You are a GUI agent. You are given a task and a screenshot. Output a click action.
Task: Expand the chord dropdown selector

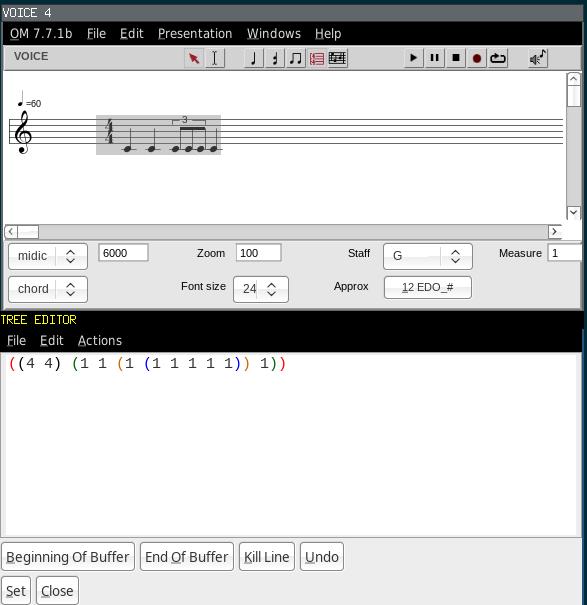[48, 289]
